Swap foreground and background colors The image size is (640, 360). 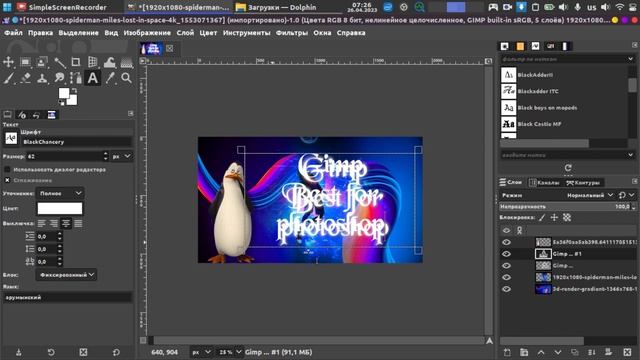74,90
